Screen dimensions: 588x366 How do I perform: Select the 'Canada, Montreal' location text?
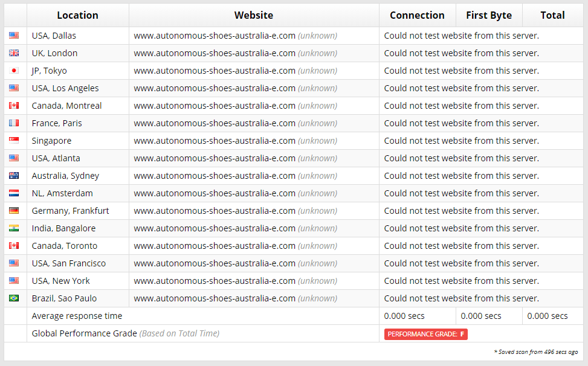pyautogui.click(x=66, y=106)
